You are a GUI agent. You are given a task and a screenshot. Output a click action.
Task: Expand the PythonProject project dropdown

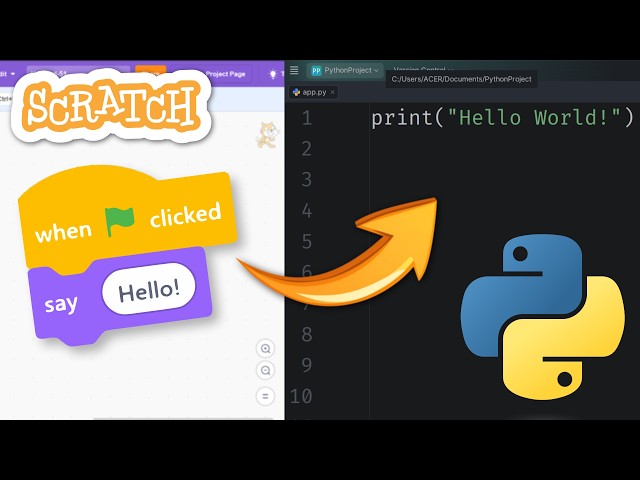pos(345,70)
